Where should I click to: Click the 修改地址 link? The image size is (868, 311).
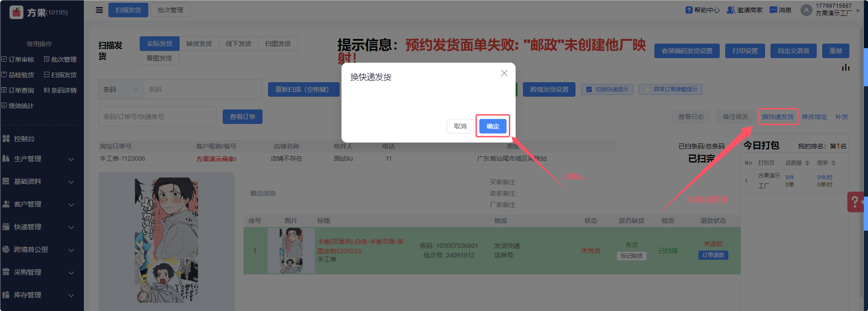point(814,117)
